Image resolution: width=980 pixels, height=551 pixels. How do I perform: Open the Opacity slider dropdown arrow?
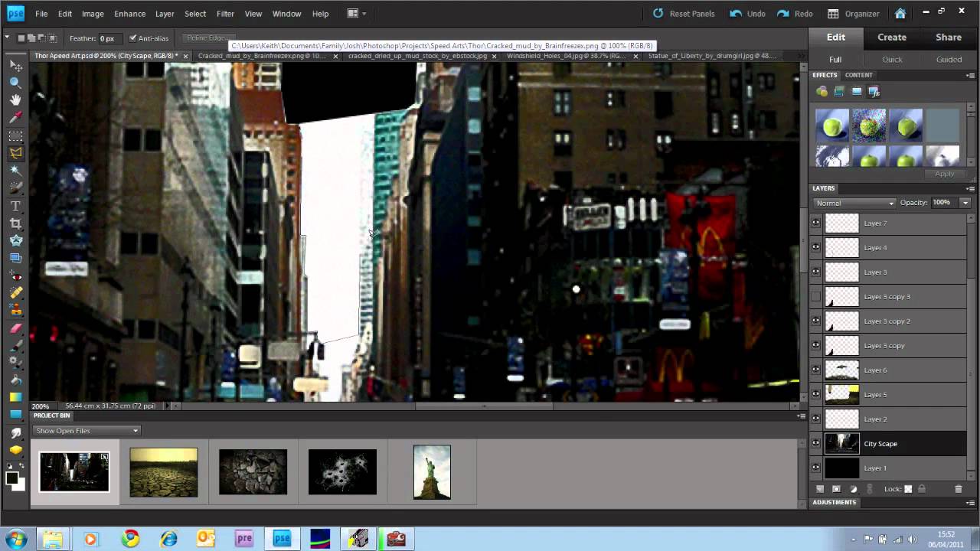pos(965,203)
